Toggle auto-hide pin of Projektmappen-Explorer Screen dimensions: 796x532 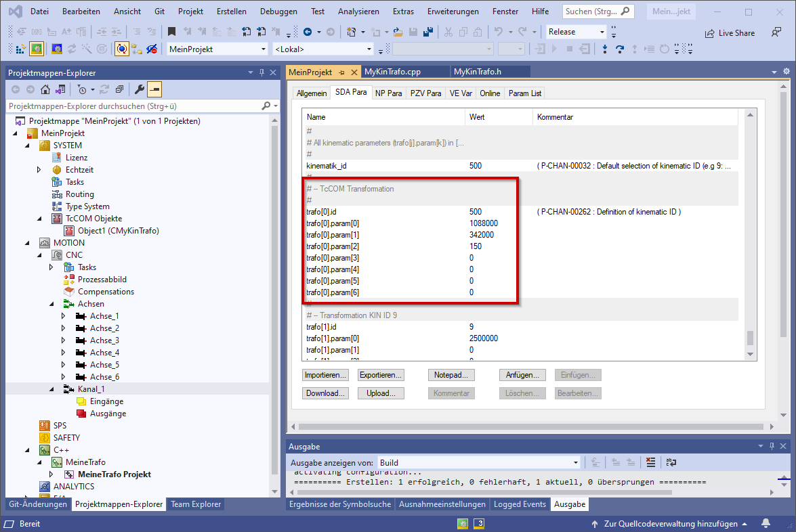tap(262, 72)
